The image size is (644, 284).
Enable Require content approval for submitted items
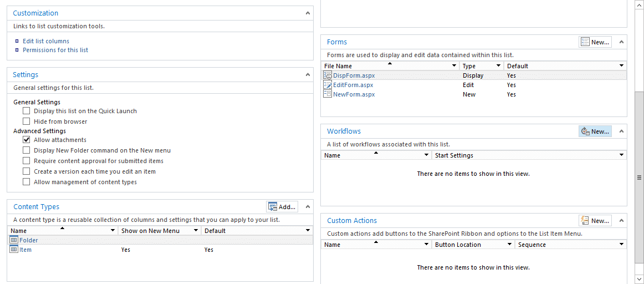[x=26, y=161]
